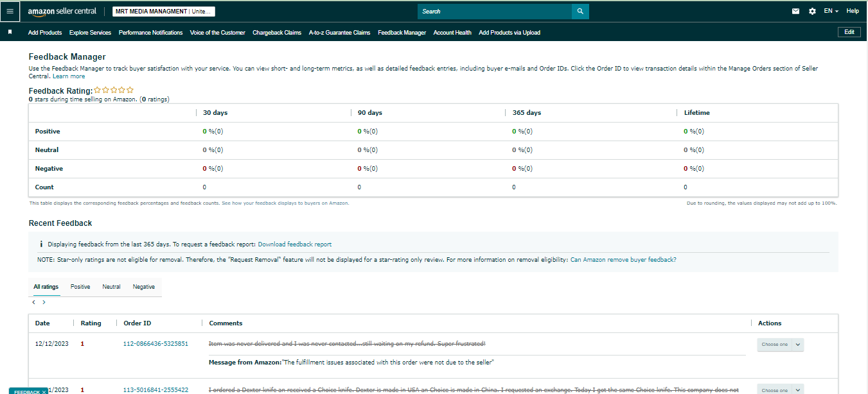Image resolution: width=868 pixels, height=394 pixels.
Task: Open Choose one dropdown for order 112-0866436-5325851
Action: pyautogui.click(x=780, y=345)
